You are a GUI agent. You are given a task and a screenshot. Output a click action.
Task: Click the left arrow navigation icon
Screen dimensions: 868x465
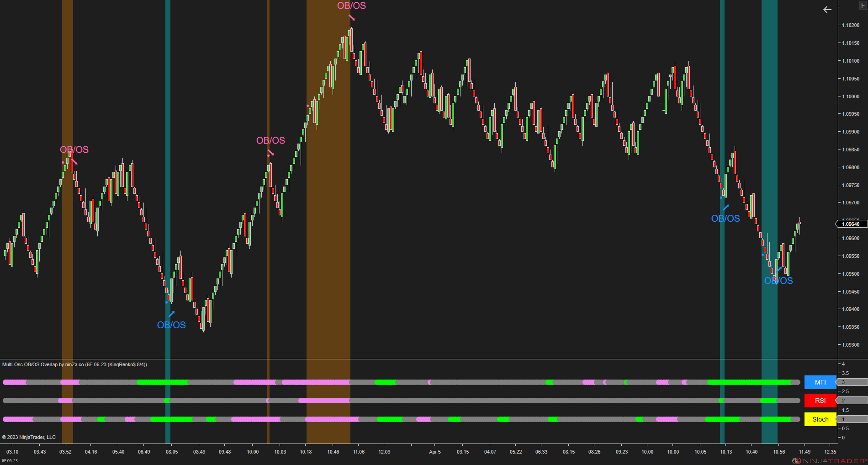point(827,9)
